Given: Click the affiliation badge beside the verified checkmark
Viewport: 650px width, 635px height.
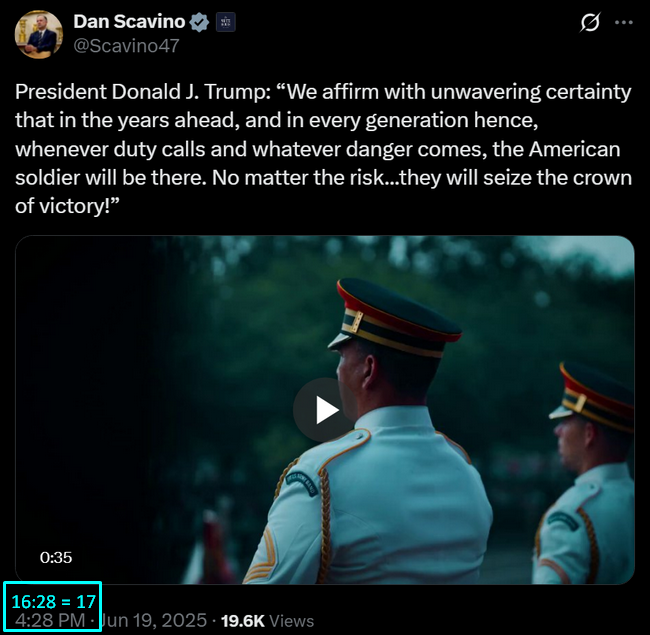Looking at the screenshot, I should tap(226, 22).
